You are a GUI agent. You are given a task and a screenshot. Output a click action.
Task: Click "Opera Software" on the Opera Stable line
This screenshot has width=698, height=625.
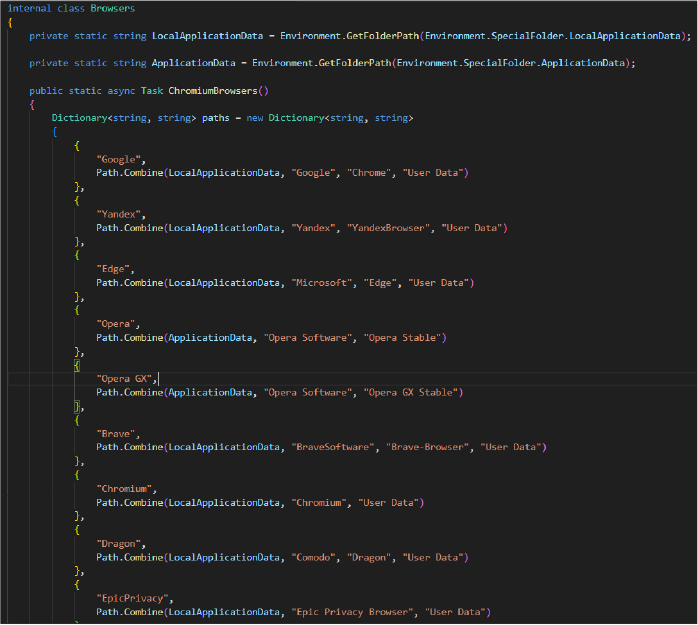[308, 338]
